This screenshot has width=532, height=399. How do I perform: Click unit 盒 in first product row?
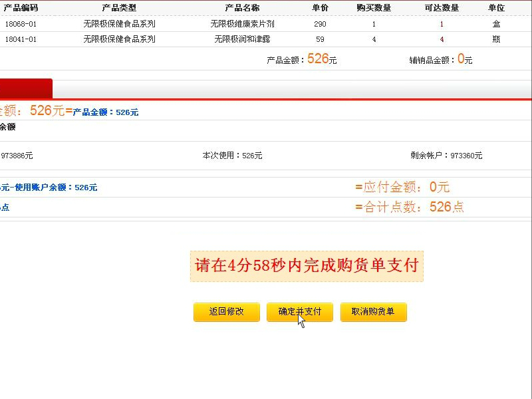(496, 24)
